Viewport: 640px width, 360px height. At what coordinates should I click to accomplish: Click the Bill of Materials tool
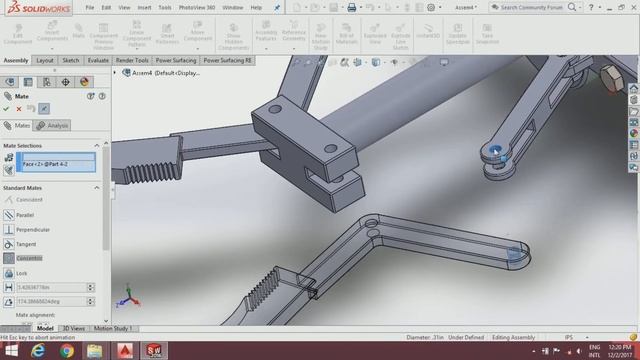click(x=347, y=34)
